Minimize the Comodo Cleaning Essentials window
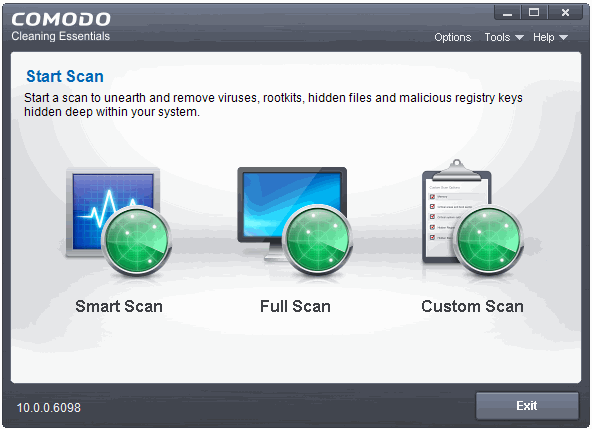This screenshot has width=592, height=429. click(x=507, y=13)
